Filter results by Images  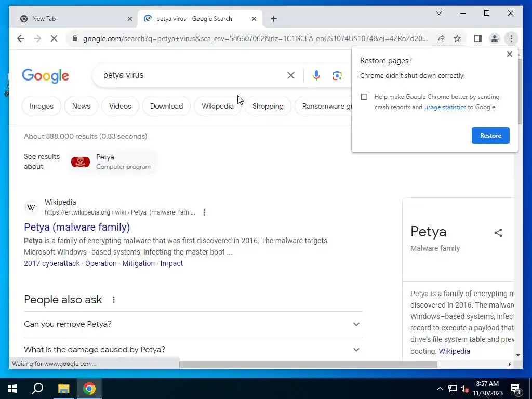[x=42, y=106]
